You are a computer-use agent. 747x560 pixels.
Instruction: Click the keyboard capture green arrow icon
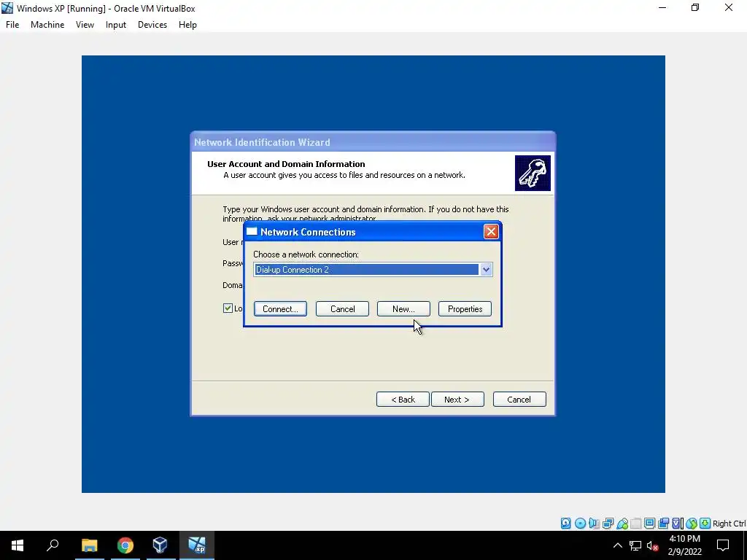point(705,524)
